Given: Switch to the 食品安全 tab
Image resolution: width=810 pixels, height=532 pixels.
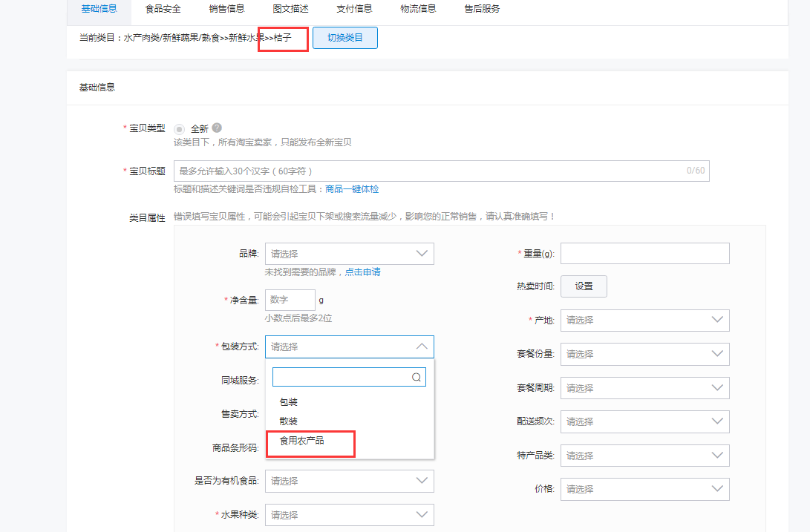Looking at the screenshot, I should 163,9.
